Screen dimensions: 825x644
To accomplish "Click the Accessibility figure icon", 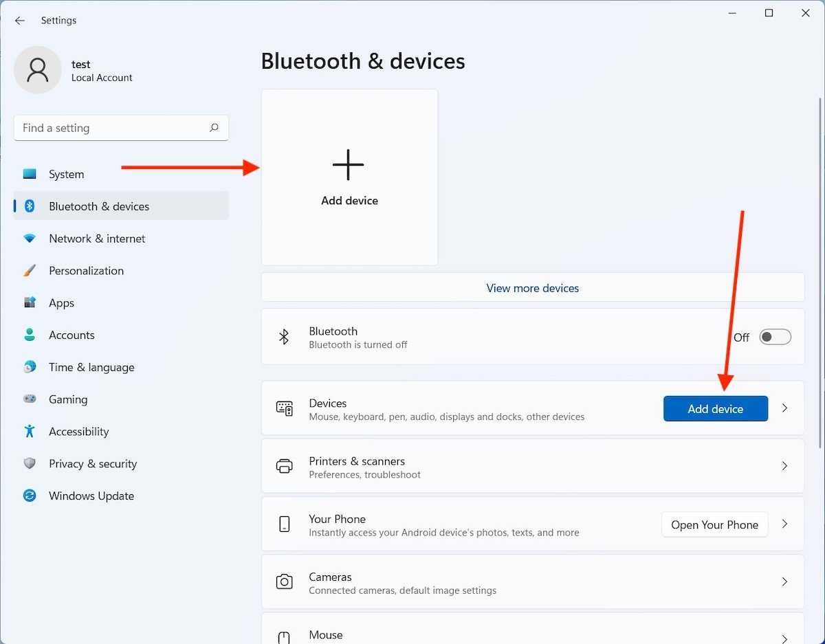I will tap(30, 432).
